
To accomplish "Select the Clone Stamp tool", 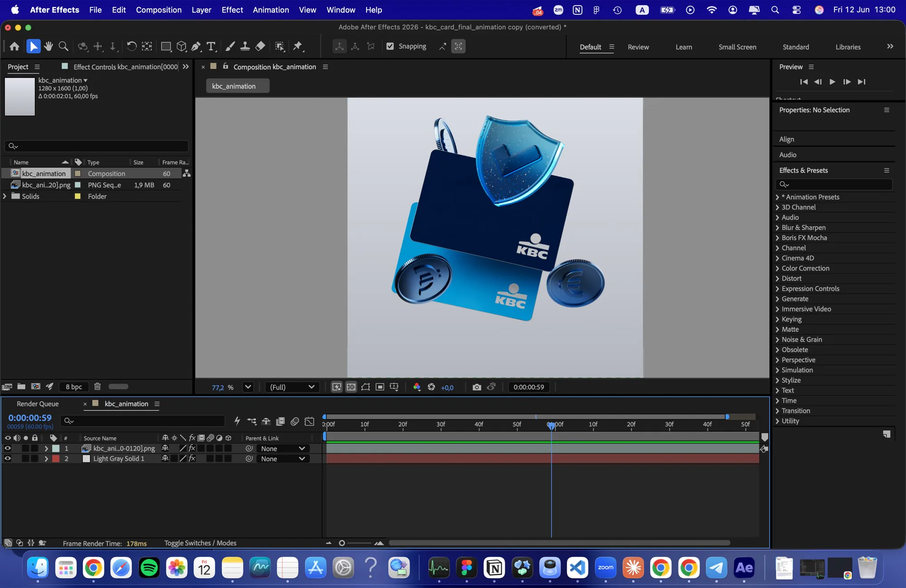I will click(245, 46).
